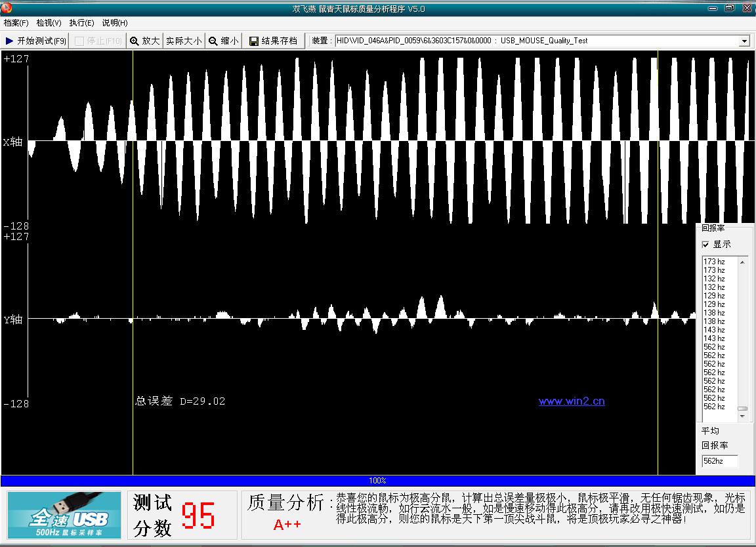Zoom in with the 放大 magnifier
The height and width of the screenshot is (547, 756).
coord(144,41)
